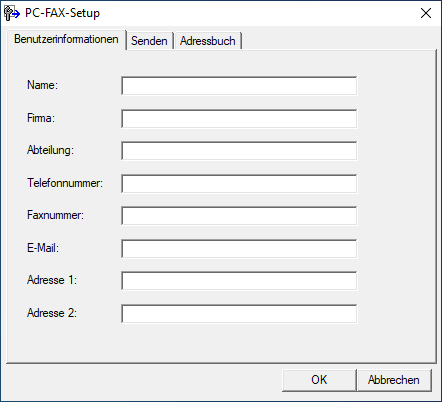The width and height of the screenshot is (442, 402).
Task: Select the Adresse 2 text field
Action: pyautogui.click(x=239, y=313)
